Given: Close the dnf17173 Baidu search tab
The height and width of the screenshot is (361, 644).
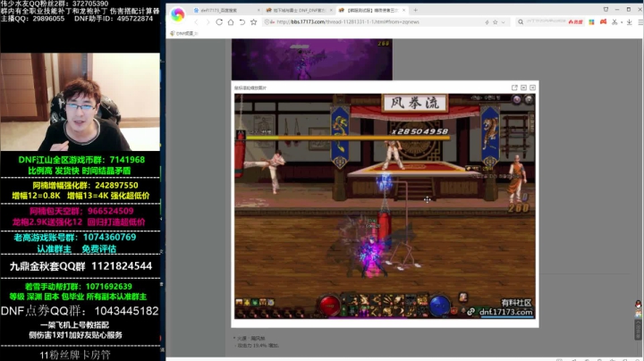Looking at the screenshot, I should click(x=258, y=10).
